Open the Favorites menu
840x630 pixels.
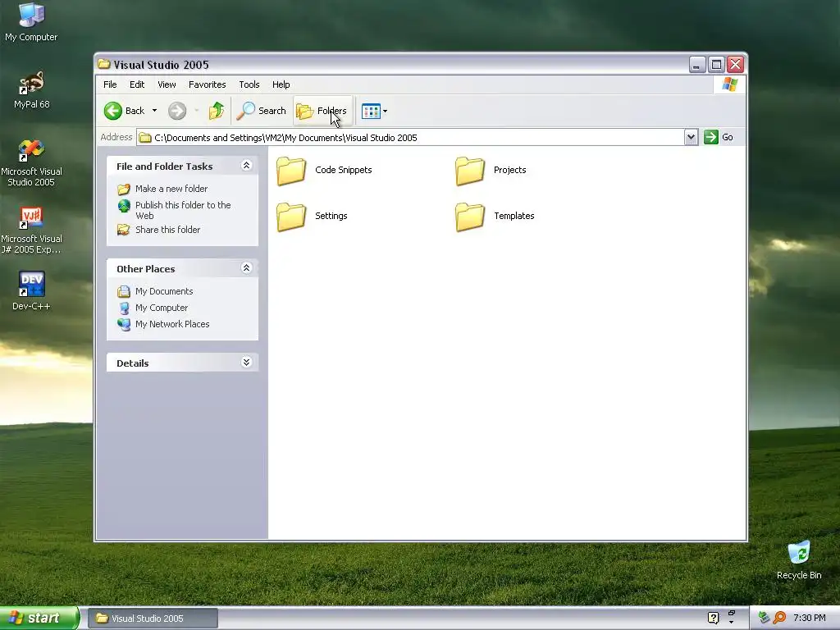(x=207, y=84)
